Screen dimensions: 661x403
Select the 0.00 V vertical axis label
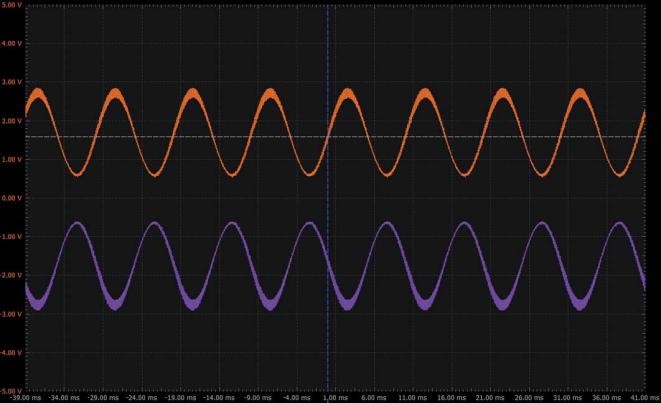tap(11, 198)
